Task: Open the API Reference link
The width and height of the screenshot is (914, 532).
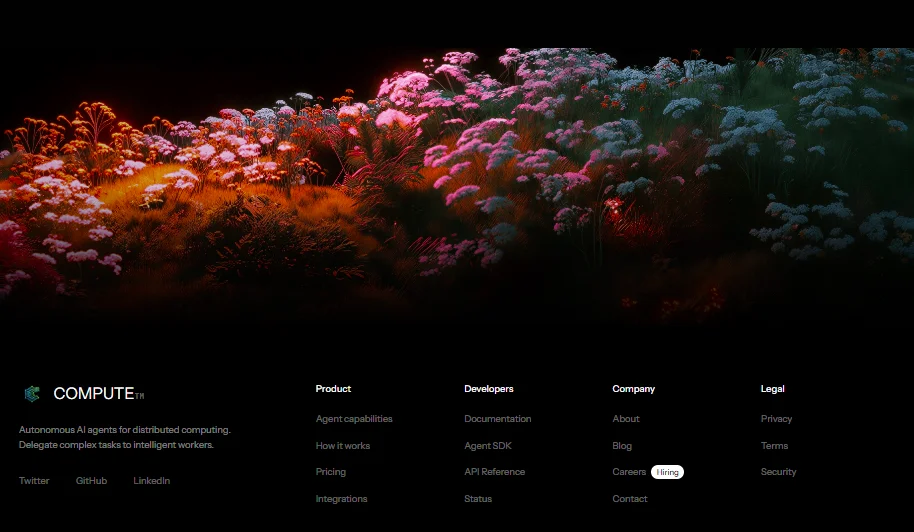Action: tap(494, 472)
